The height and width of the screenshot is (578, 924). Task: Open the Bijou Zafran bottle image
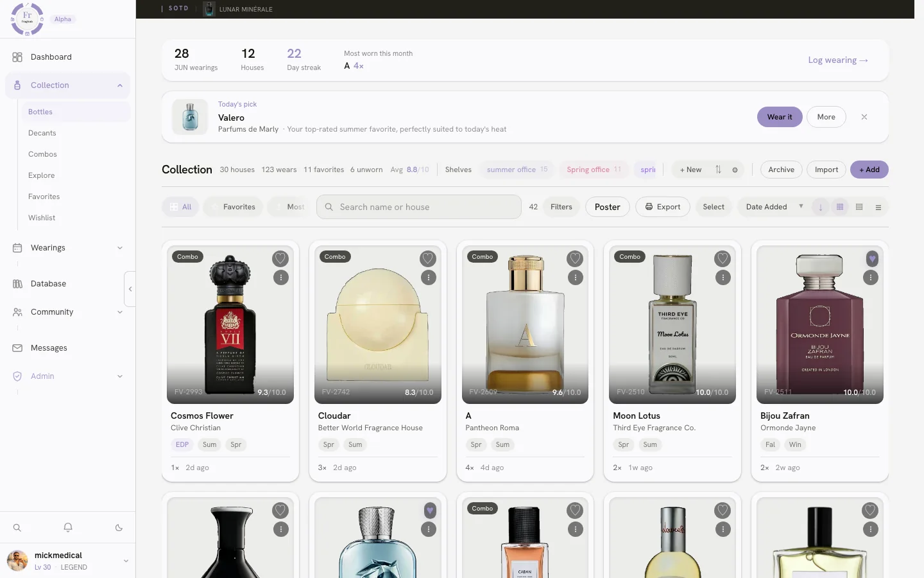click(819, 325)
